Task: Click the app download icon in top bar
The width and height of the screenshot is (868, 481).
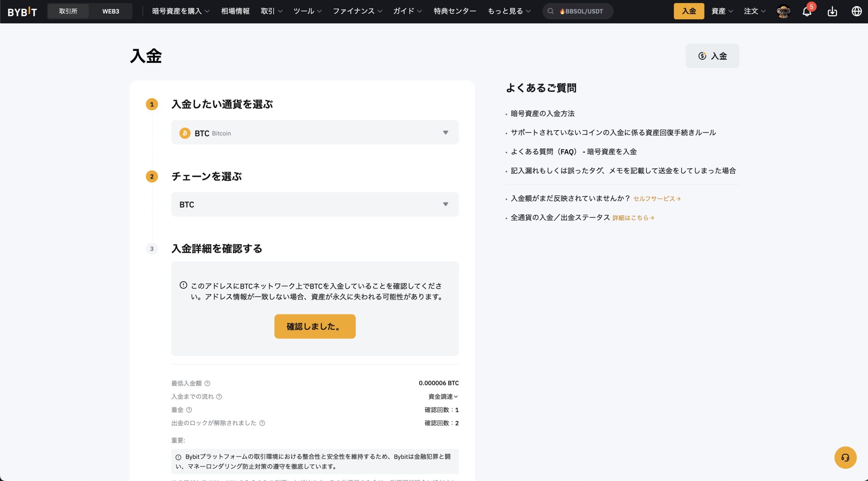Action: point(833,11)
